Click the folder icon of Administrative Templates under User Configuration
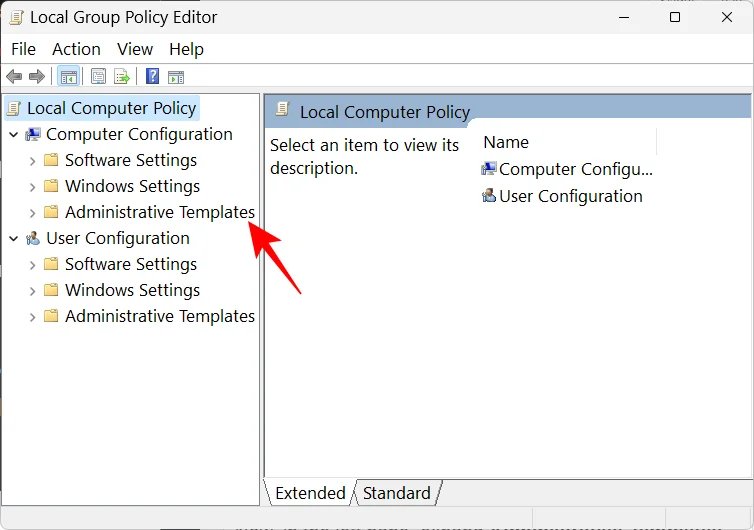Screen dimensions: 754x530 coord(51,315)
